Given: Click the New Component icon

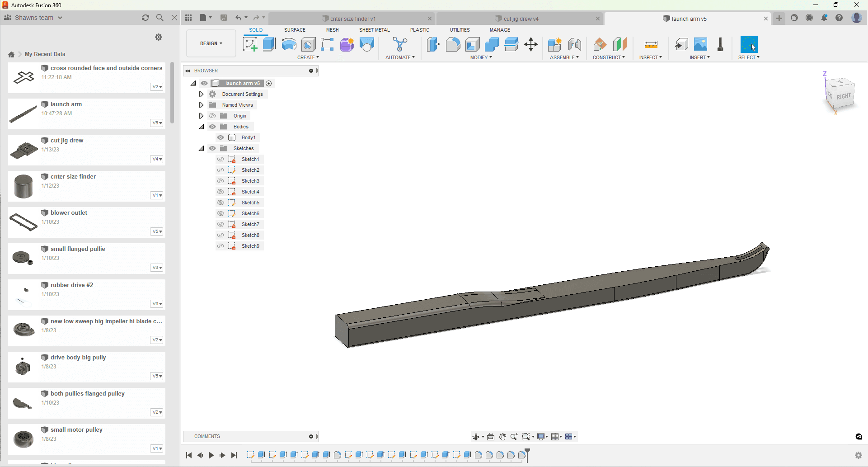Looking at the screenshot, I should coord(554,44).
